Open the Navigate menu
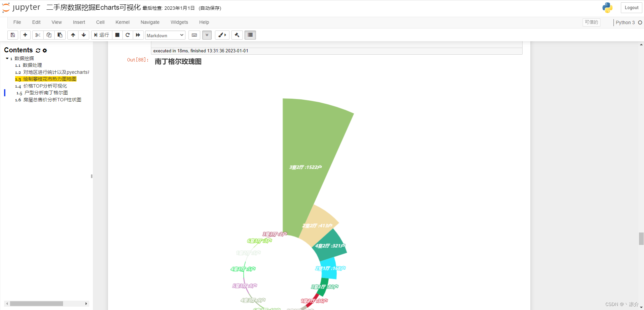The height and width of the screenshot is (310, 644). coord(150,22)
